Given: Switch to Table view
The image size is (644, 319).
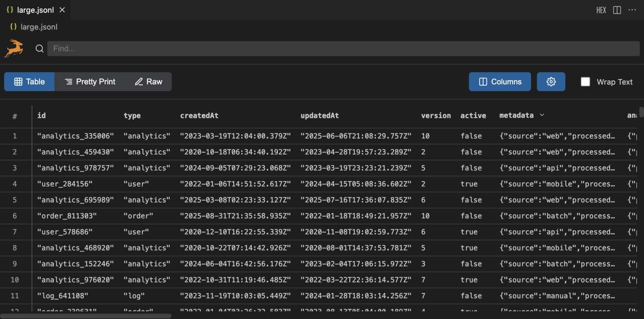Looking at the screenshot, I should coord(30,82).
